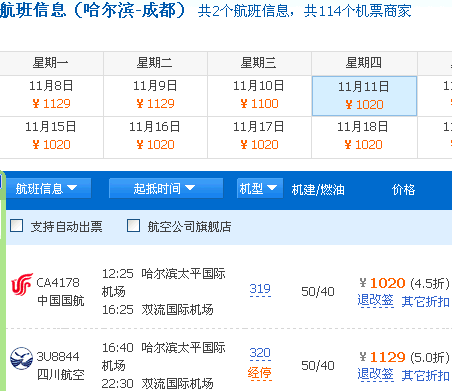Pick the 11月16日 ¥1020 date

[x=155, y=137]
